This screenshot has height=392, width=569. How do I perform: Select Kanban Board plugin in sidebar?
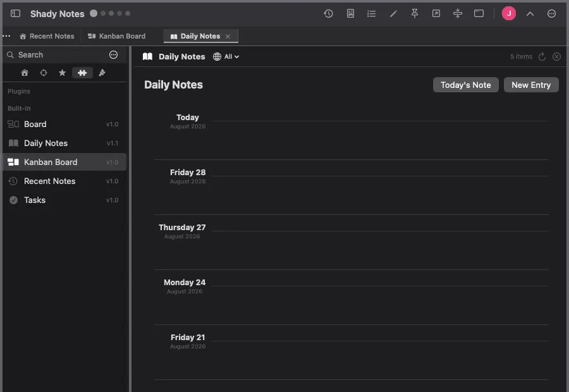pos(64,162)
